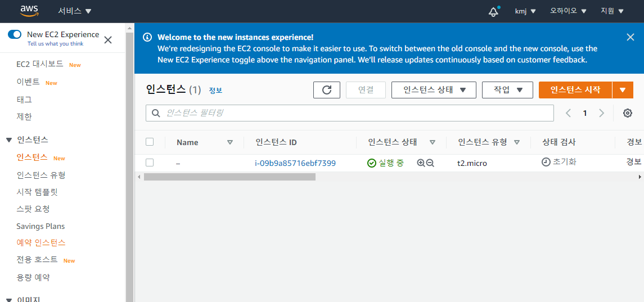Click the t2.micro instance type cell
The image size is (644, 302).
click(472, 163)
